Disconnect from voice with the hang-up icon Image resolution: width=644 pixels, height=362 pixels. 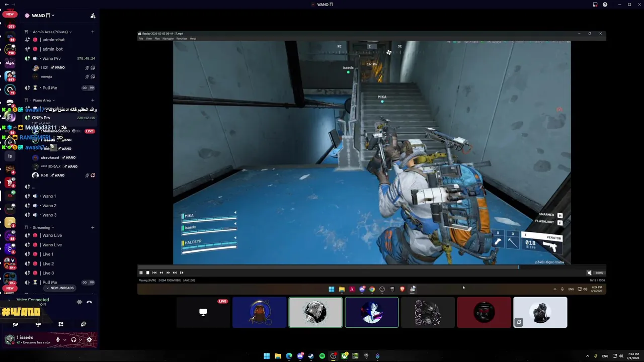[89, 302]
